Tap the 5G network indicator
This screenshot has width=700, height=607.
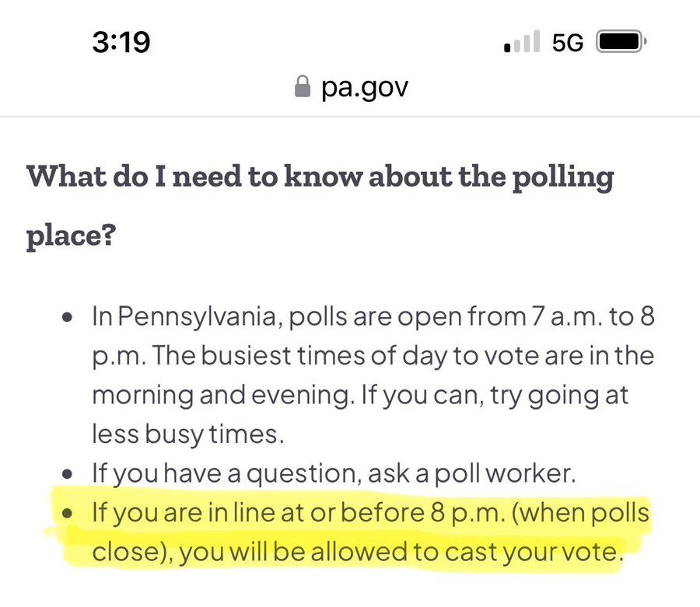[x=568, y=43]
